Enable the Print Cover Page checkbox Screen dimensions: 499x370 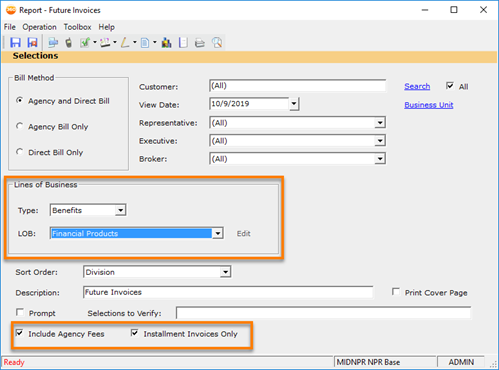(396, 292)
